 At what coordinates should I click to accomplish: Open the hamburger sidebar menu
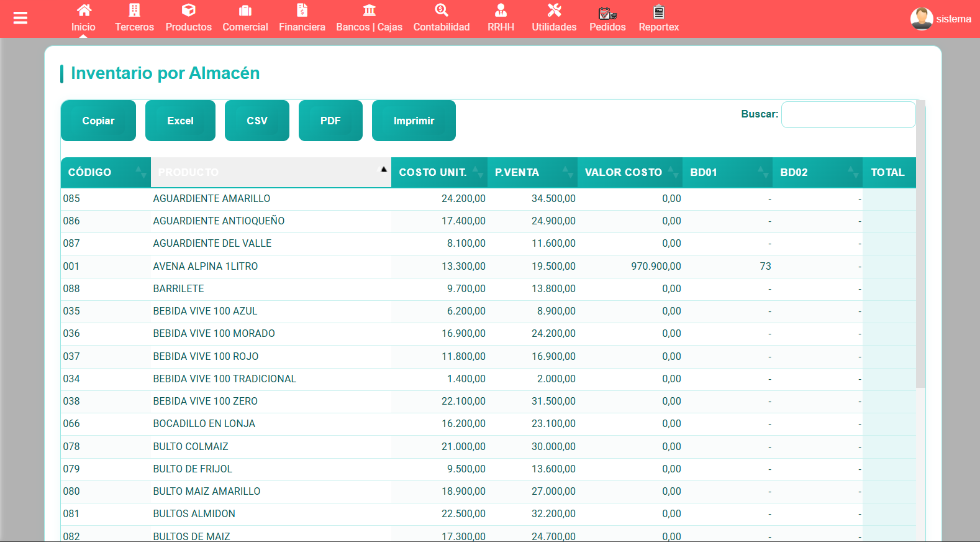pyautogui.click(x=20, y=18)
